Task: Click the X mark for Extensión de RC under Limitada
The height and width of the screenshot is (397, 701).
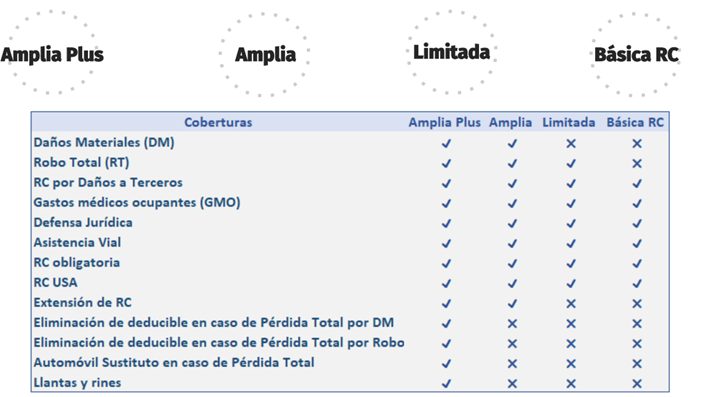Action: coord(571,304)
